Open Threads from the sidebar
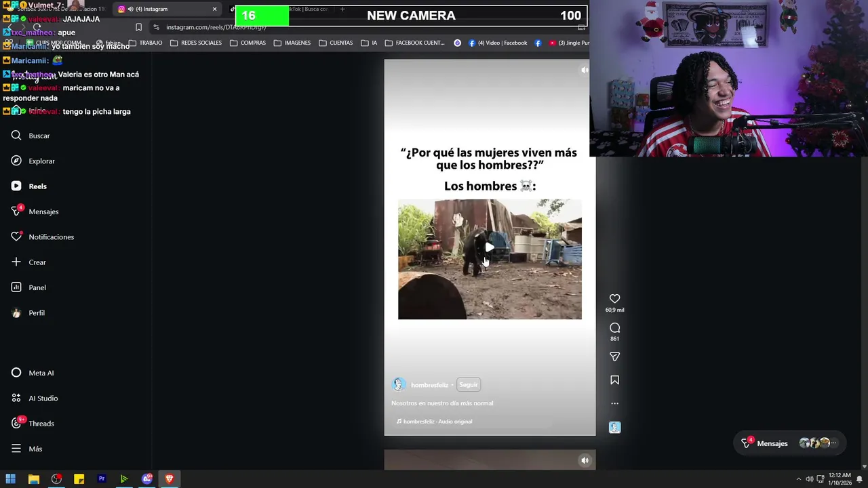868x488 pixels. tap(33, 424)
